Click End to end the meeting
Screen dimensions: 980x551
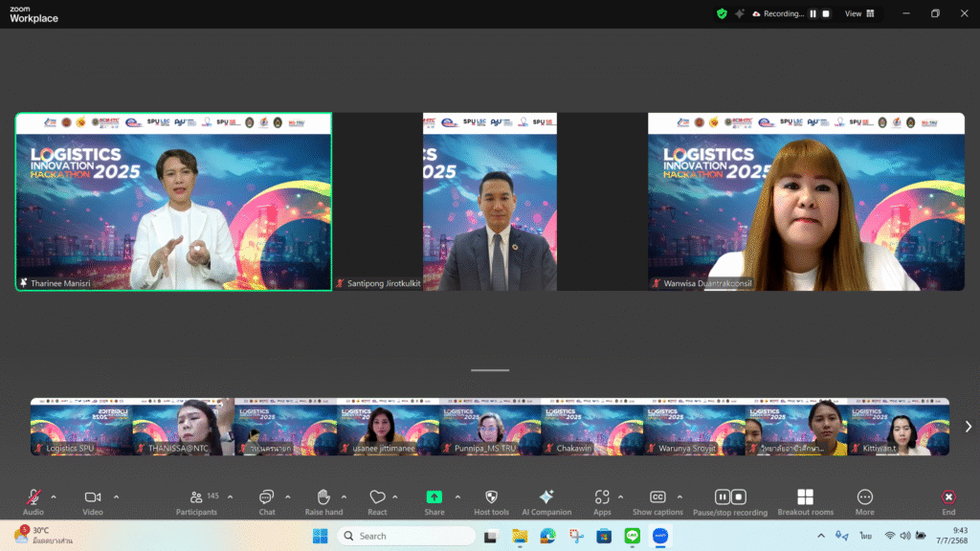click(x=948, y=501)
